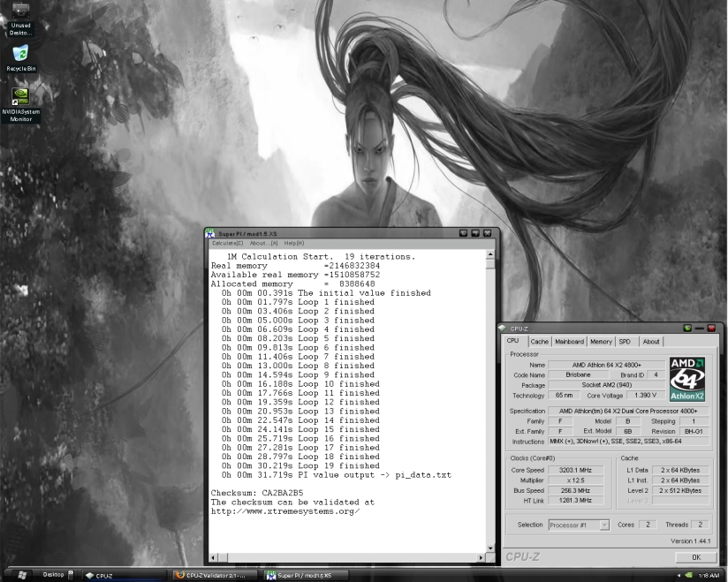Viewport: 728px width, 582px height.
Task: Open the Recycle Bin desktop icon
Action: pos(20,57)
